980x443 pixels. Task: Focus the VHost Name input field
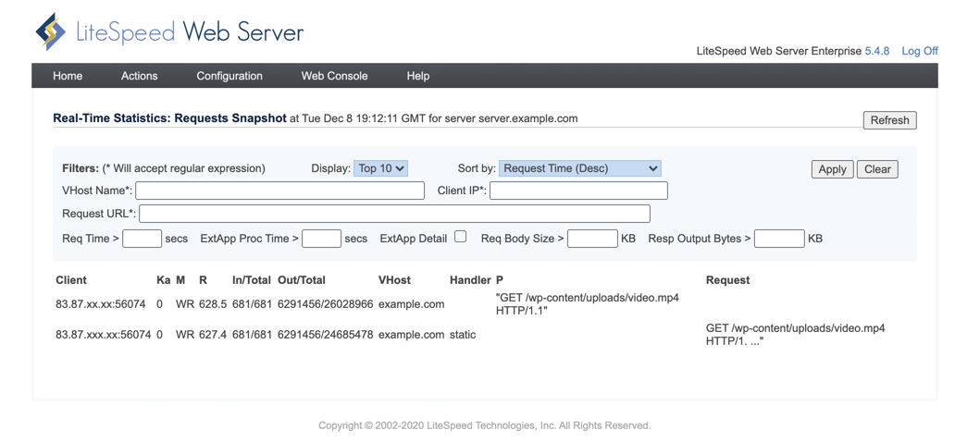(x=280, y=191)
